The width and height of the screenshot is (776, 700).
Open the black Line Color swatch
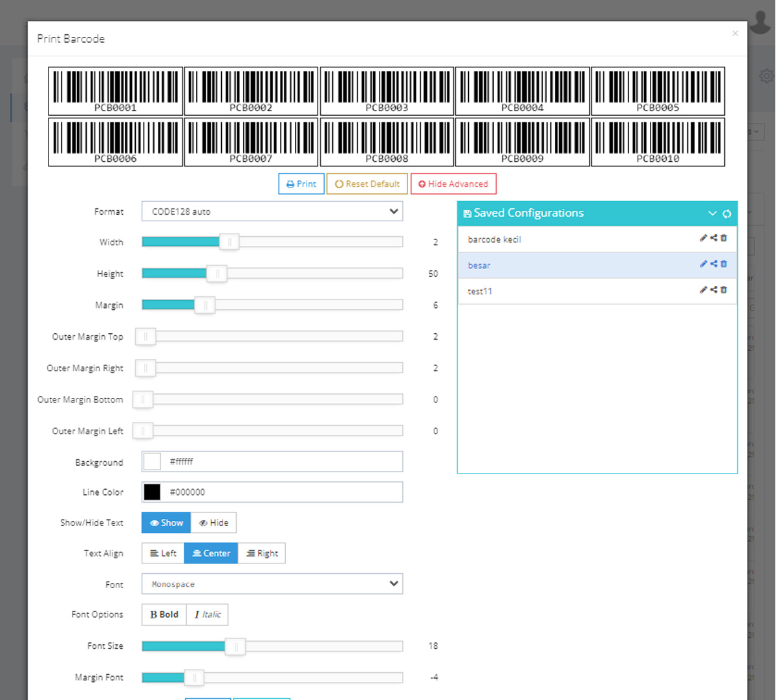point(152,492)
